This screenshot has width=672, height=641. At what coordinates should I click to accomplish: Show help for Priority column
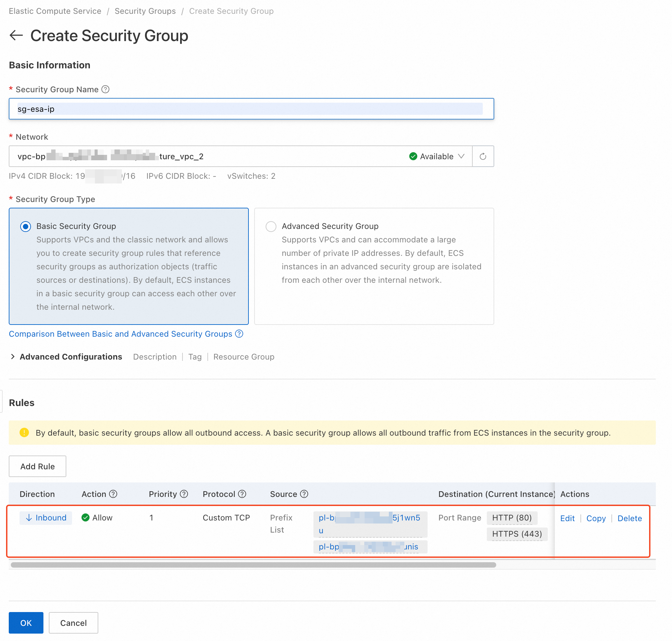point(184,494)
